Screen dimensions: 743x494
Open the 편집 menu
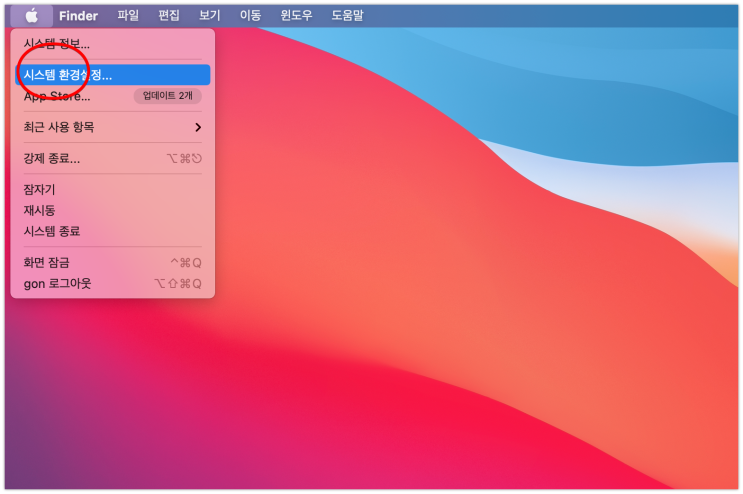169,16
